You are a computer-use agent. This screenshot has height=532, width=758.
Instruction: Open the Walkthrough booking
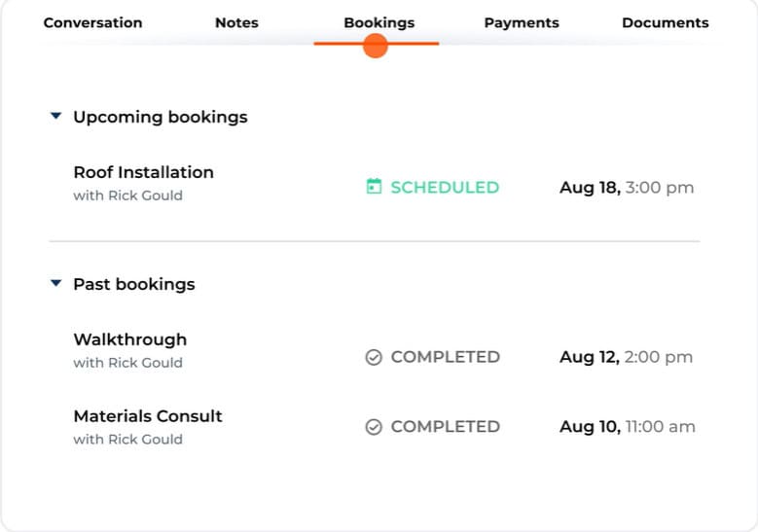click(129, 339)
